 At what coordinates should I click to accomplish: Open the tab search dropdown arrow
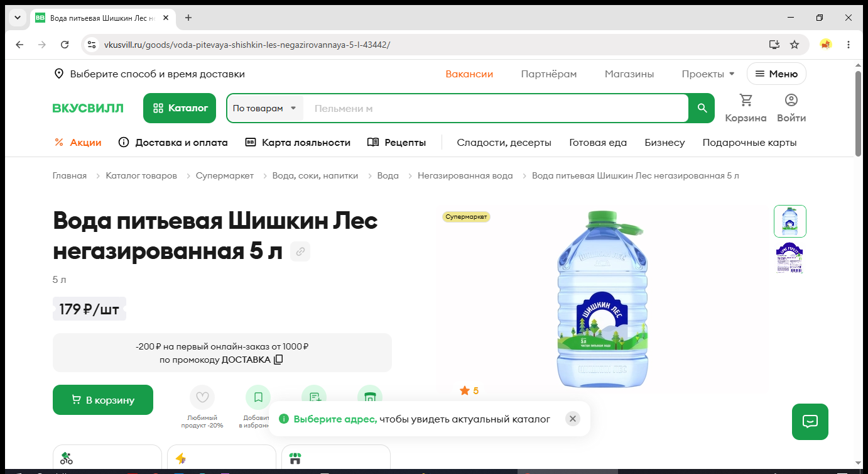(18, 18)
